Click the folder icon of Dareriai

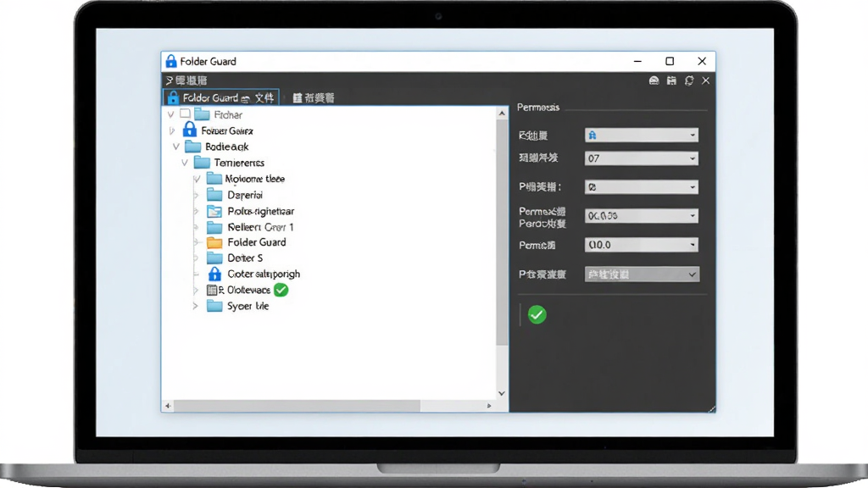click(214, 195)
